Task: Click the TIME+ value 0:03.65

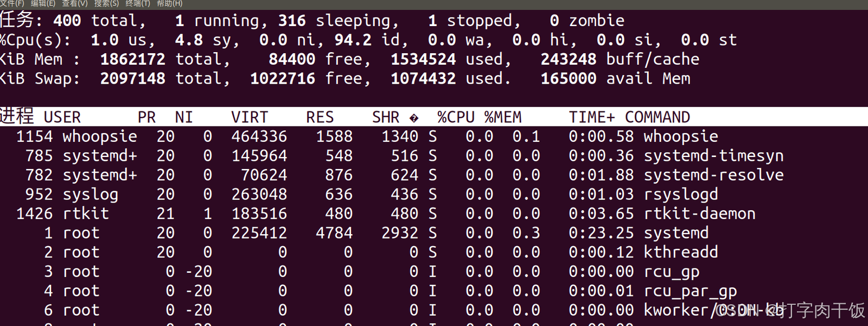Action: 601,214
